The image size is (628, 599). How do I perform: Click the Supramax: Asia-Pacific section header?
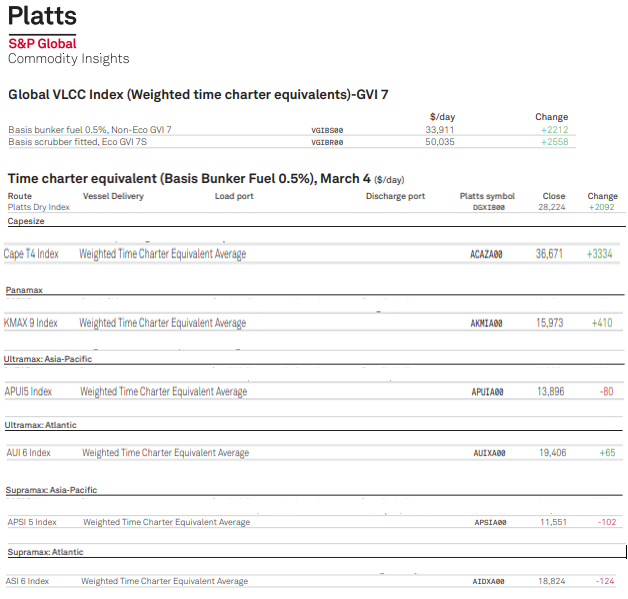(51, 490)
